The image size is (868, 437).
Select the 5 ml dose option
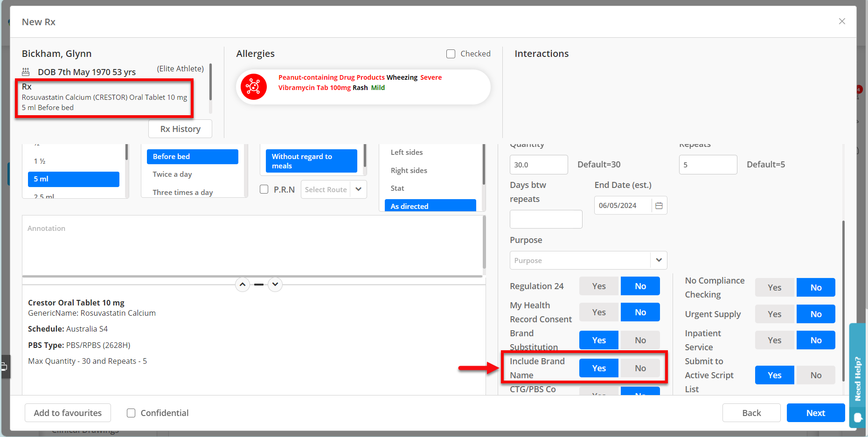point(74,179)
